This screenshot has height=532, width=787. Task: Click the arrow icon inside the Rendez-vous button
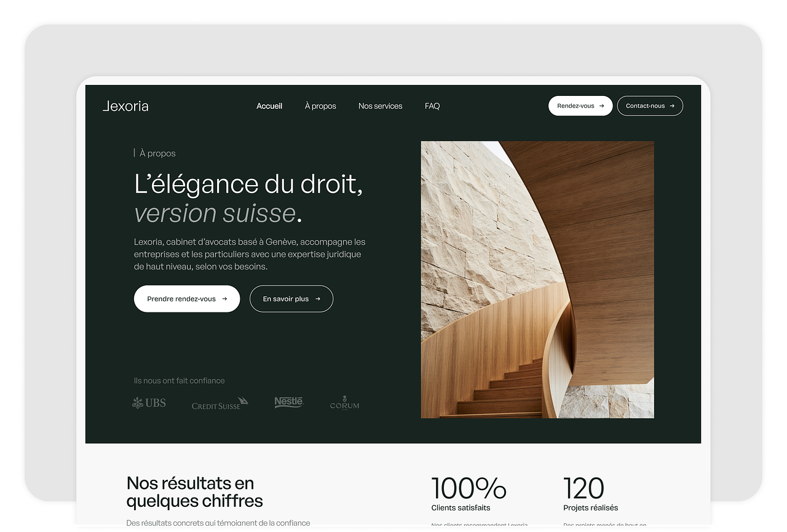(601, 106)
